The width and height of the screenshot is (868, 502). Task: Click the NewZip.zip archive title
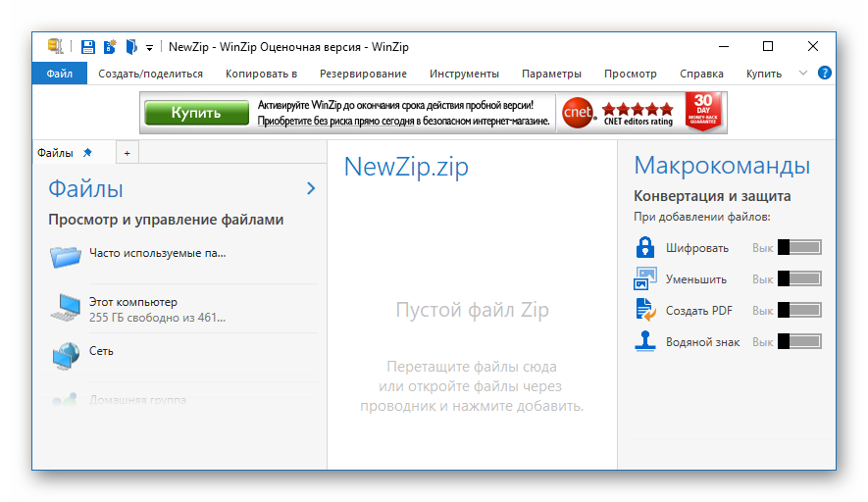click(x=406, y=167)
